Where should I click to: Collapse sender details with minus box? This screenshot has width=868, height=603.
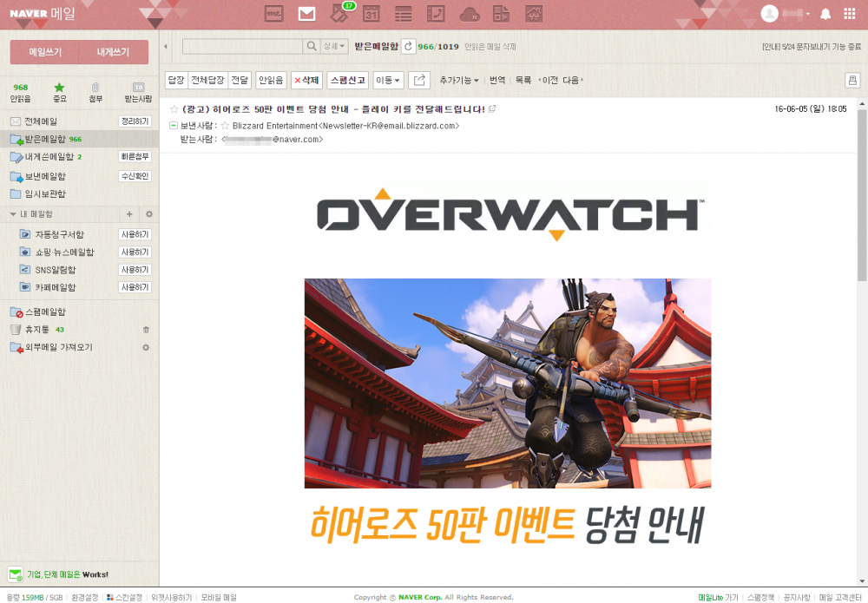[x=174, y=126]
